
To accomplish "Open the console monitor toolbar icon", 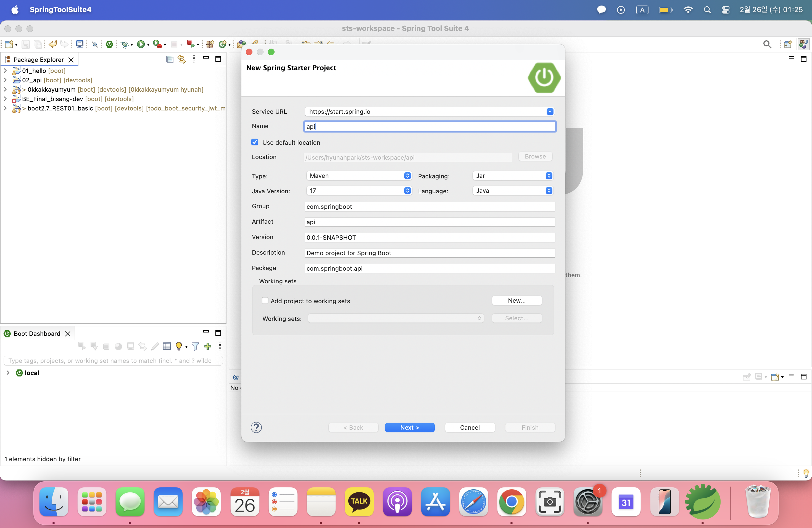I will (x=80, y=44).
